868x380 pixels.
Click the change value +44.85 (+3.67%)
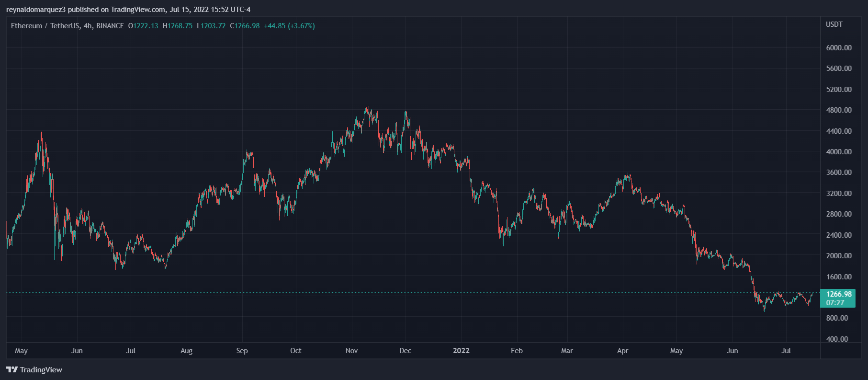point(289,26)
